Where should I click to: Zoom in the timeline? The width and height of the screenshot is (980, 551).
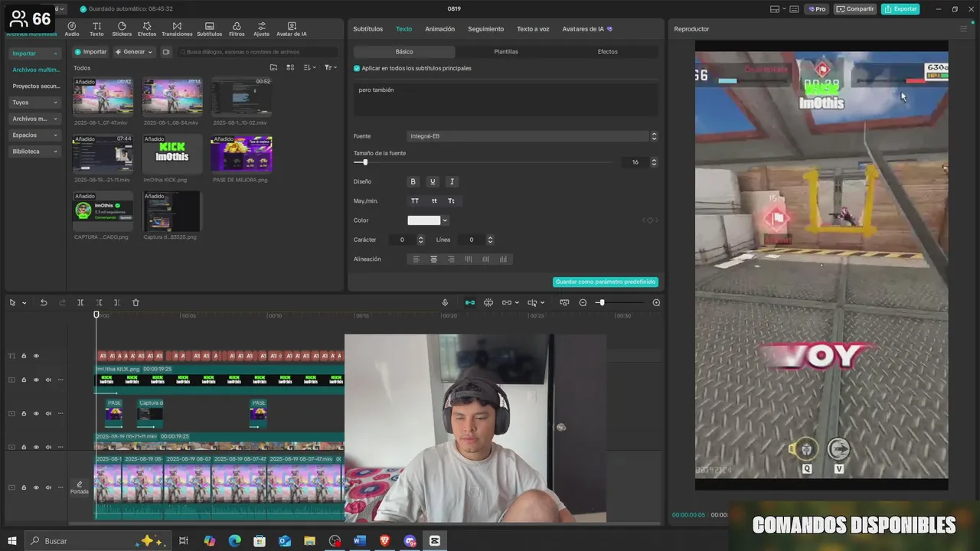[x=656, y=303]
